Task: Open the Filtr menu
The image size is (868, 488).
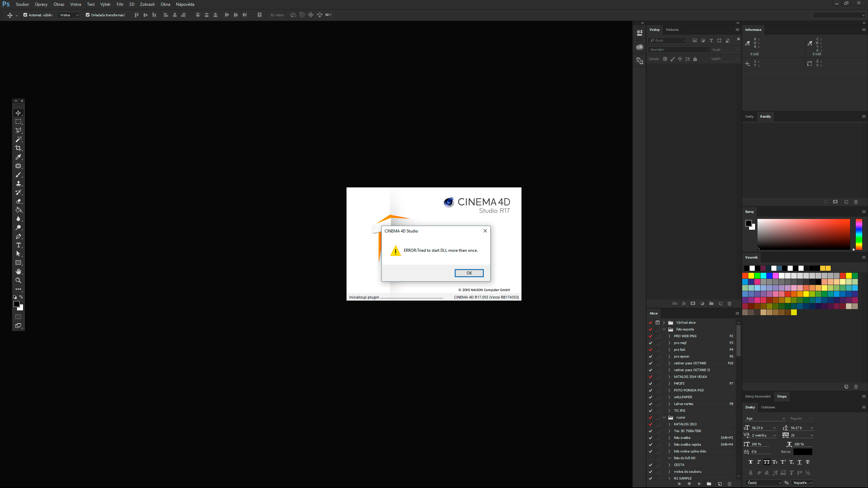Action: pyautogui.click(x=120, y=4)
